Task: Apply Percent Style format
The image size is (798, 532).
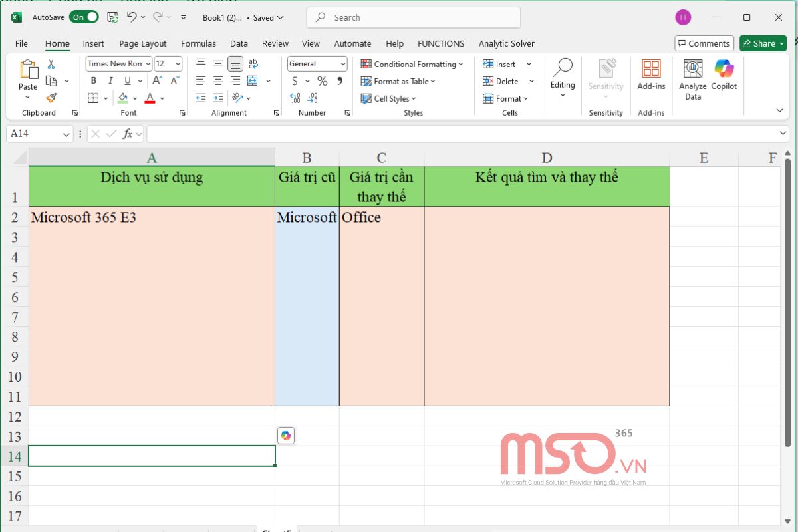Action: click(323, 81)
